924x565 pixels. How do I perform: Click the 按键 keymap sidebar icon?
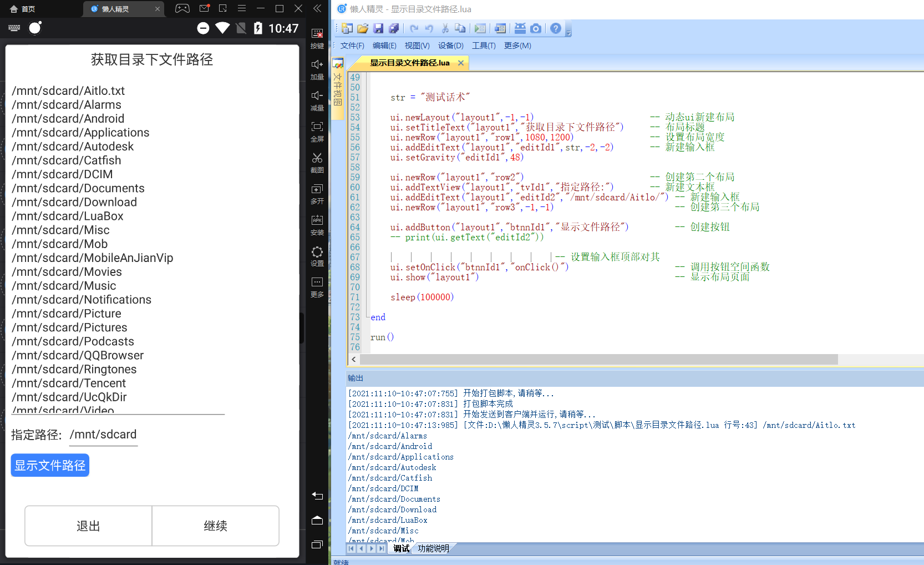coord(317,39)
